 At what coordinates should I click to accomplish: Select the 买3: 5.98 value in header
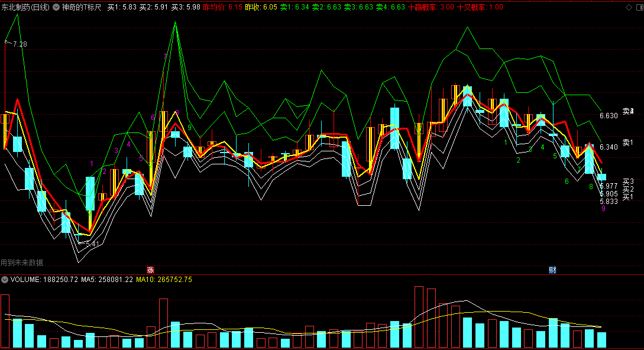tap(186, 8)
